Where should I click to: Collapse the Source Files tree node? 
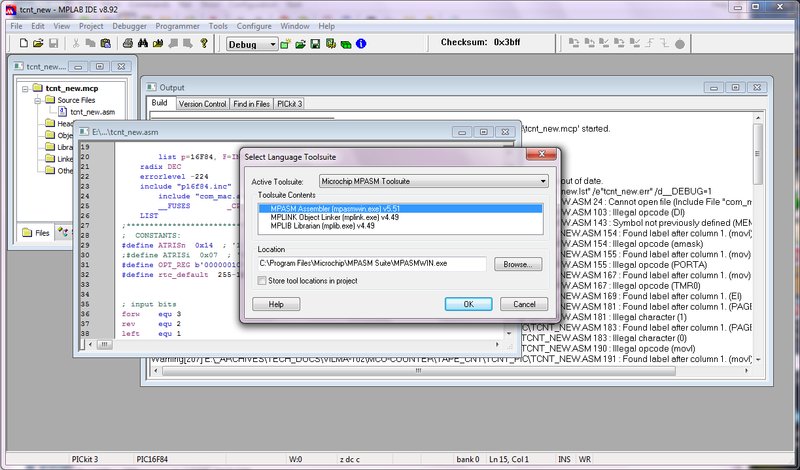pyautogui.click(x=37, y=101)
